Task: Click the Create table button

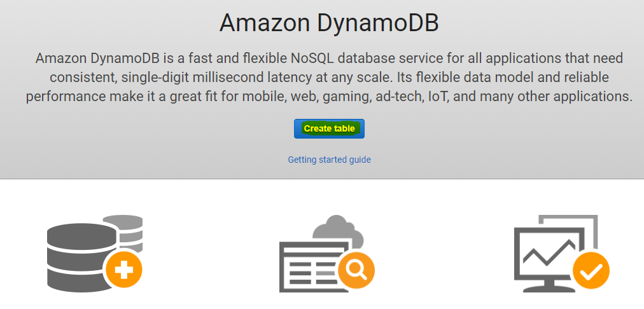Action: pos(329,128)
